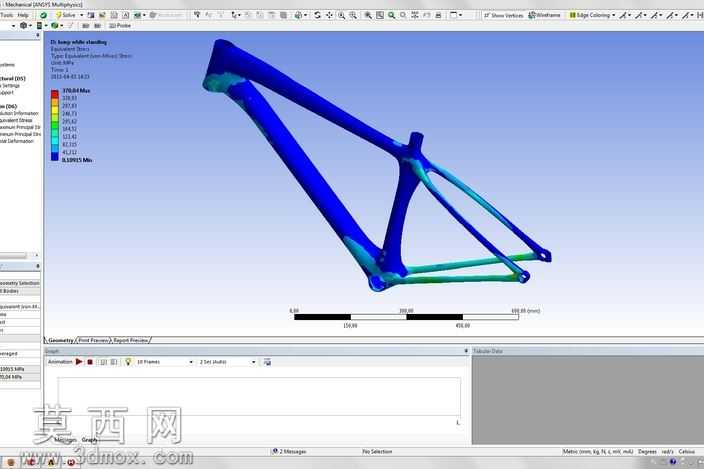Click the new figure image icon
This screenshot has height=469, width=704.
coord(138,15)
